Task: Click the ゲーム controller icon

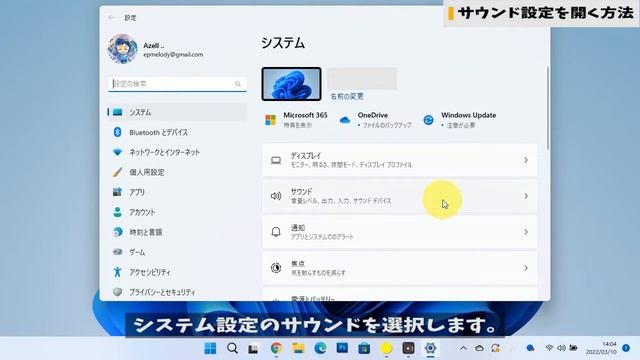Action: [x=118, y=252]
